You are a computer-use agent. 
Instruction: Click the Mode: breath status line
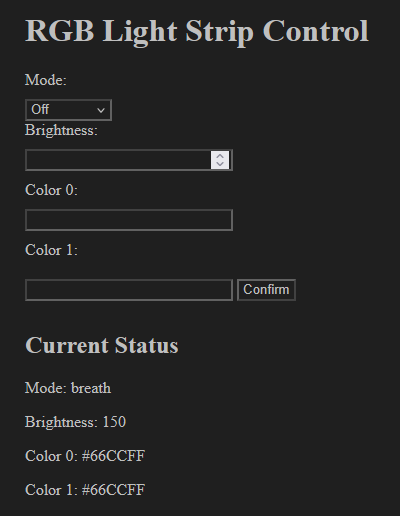coord(68,388)
